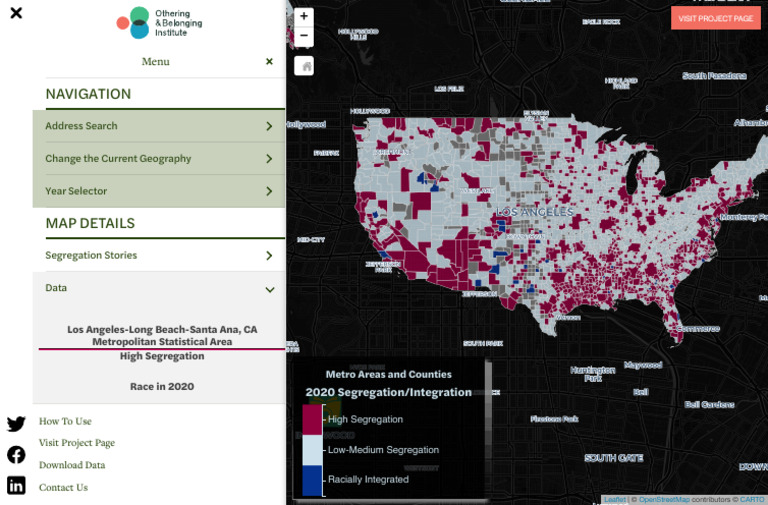Viewport: 768px width, 505px height.
Task: Click the NAVIGATION section heading
Action: [x=88, y=94]
